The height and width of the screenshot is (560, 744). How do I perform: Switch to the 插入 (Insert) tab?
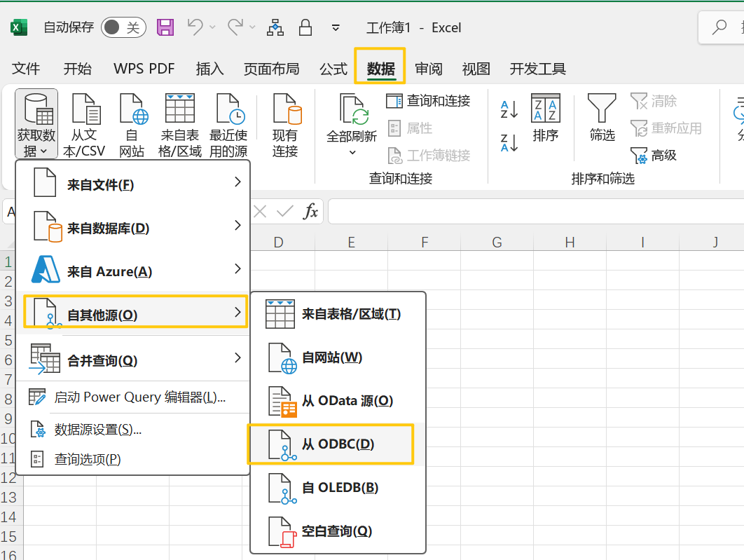[209, 69]
